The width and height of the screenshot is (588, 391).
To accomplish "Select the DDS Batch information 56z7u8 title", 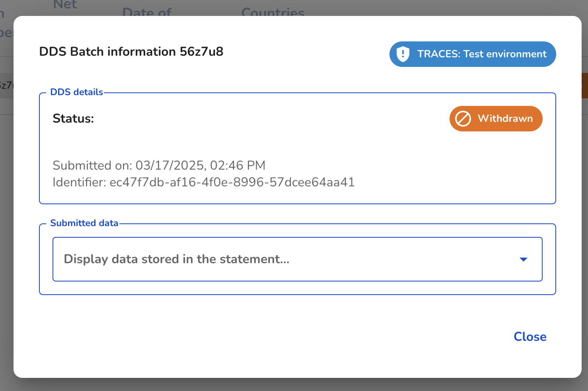I will click(131, 51).
